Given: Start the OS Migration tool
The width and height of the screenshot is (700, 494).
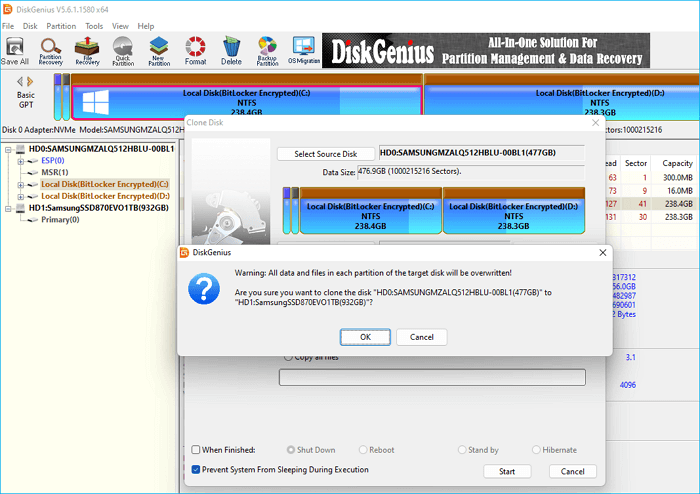Looking at the screenshot, I should pyautogui.click(x=304, y=51).
